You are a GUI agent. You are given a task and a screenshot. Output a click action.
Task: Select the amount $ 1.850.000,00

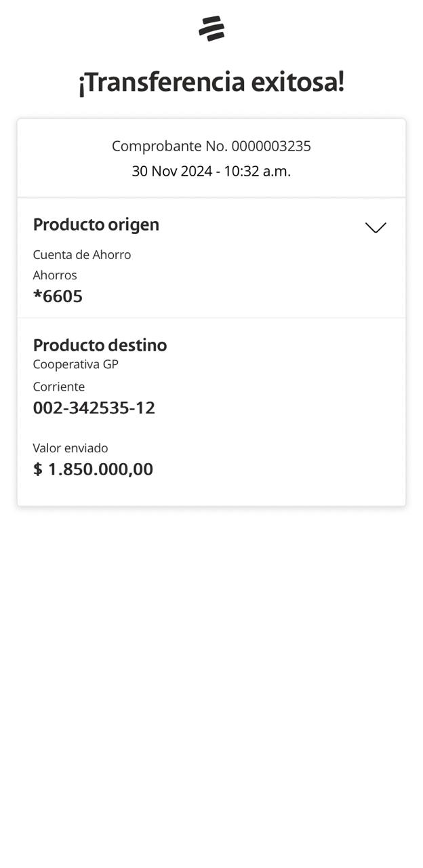tap(93, 469)
